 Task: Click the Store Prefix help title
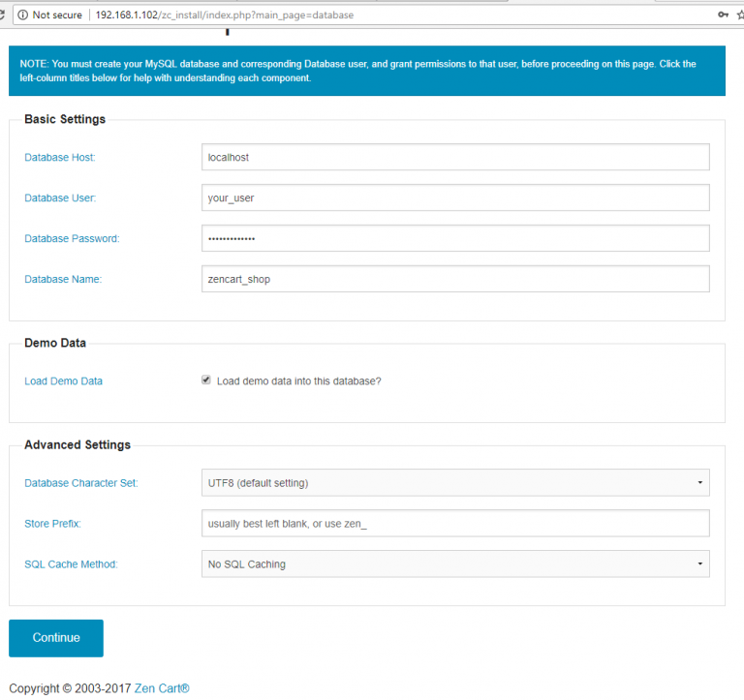pyautogui.click(x=52, y=524)
